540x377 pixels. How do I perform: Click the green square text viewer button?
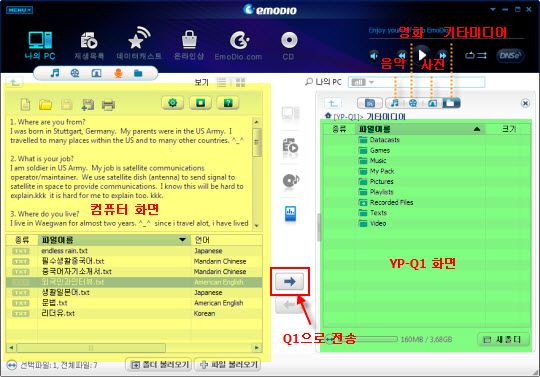click(200, 103)
